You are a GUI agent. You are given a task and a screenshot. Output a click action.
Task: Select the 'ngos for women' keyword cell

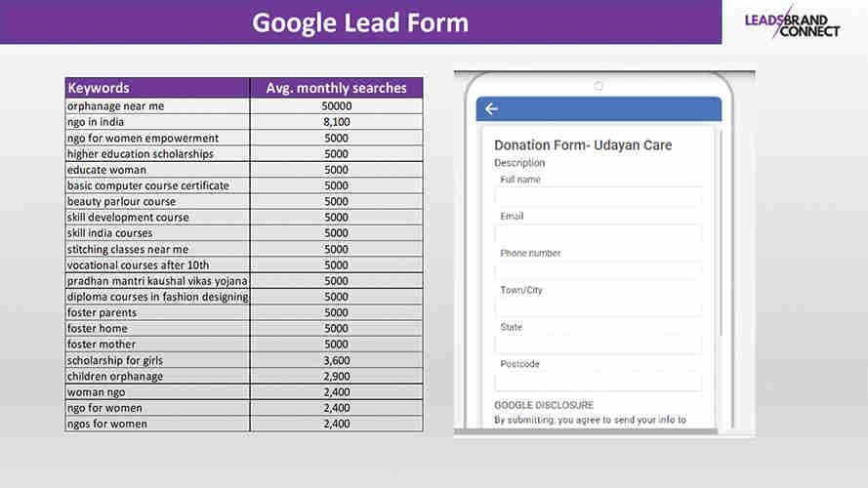[157, 424]
